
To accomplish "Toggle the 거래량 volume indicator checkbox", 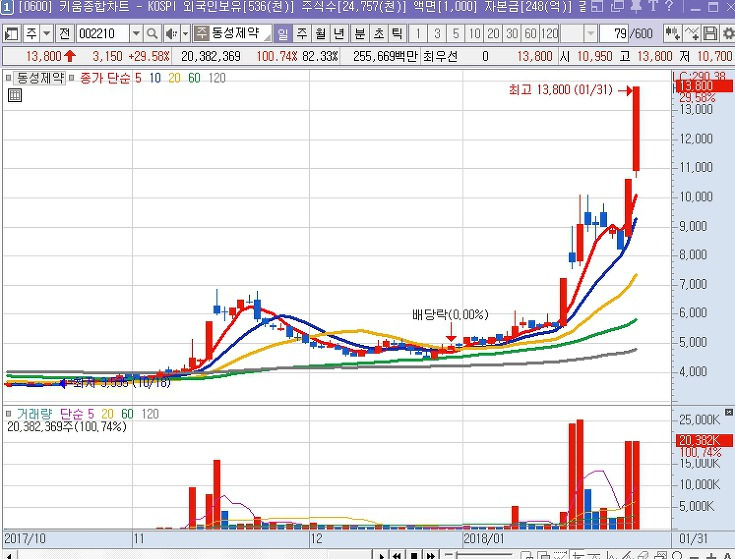I will (8, 414).
